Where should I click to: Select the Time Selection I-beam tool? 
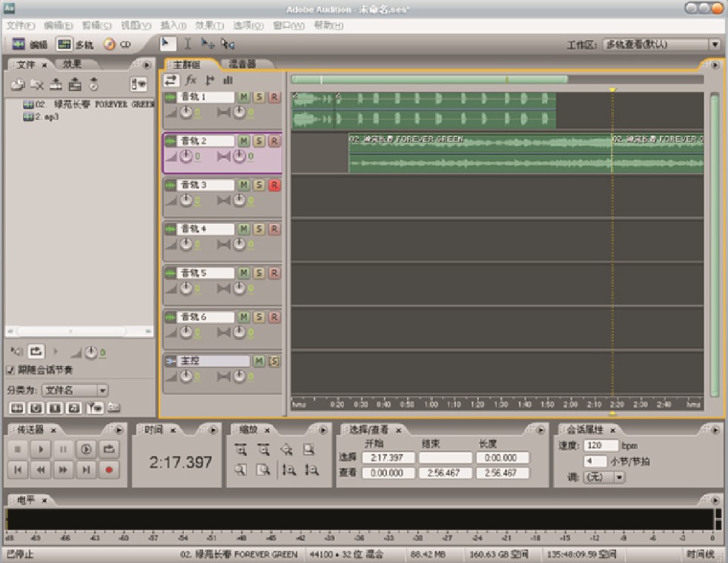tap(188, 44)
